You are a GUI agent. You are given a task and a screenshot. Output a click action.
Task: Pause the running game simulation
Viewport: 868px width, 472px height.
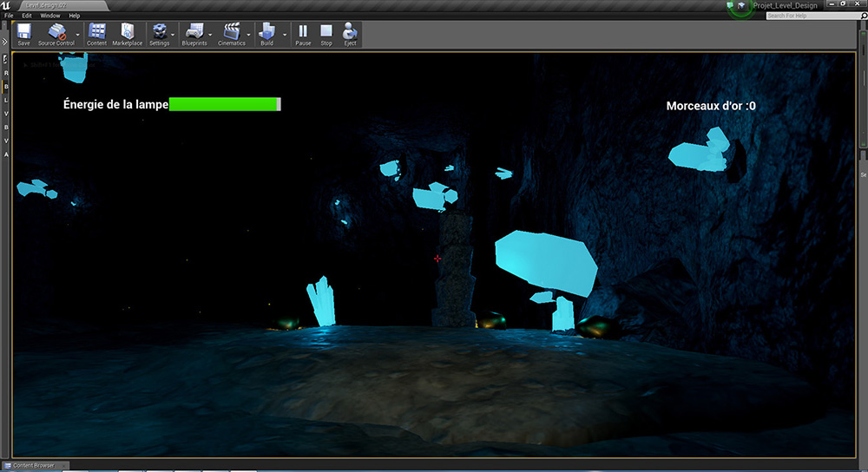(303, 34)
